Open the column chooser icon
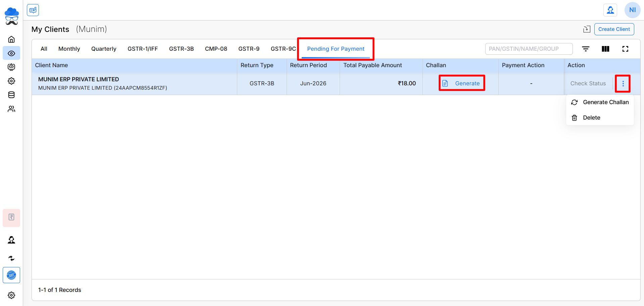644x306 pixels. [x=605, y=49]
